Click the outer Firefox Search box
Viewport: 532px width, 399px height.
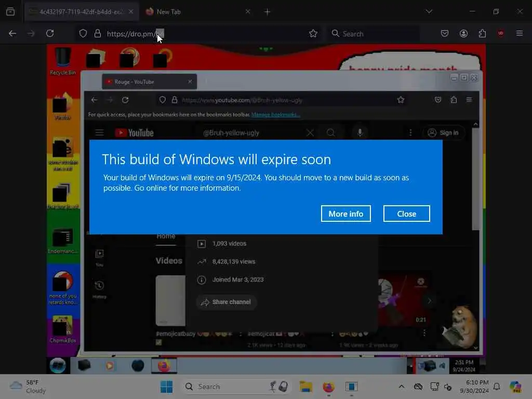pos(373,34)
